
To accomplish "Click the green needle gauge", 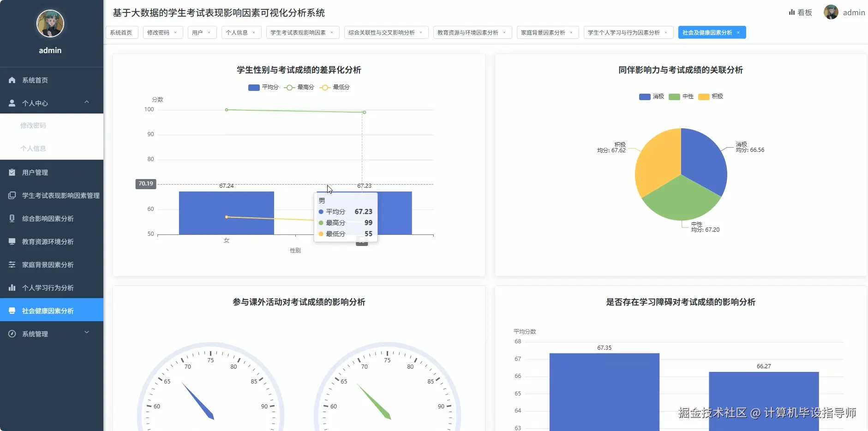I will [387, 387].
